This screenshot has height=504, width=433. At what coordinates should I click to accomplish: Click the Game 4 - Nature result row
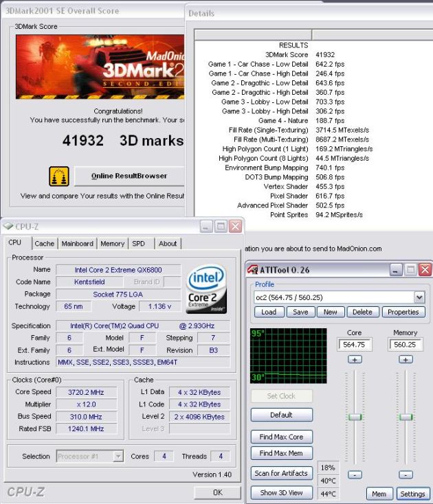pos(301,121)
